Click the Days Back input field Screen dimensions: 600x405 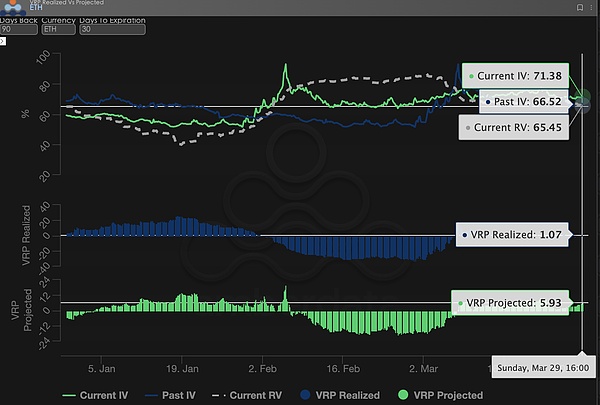pyautogui.click(x=20, y=30)
